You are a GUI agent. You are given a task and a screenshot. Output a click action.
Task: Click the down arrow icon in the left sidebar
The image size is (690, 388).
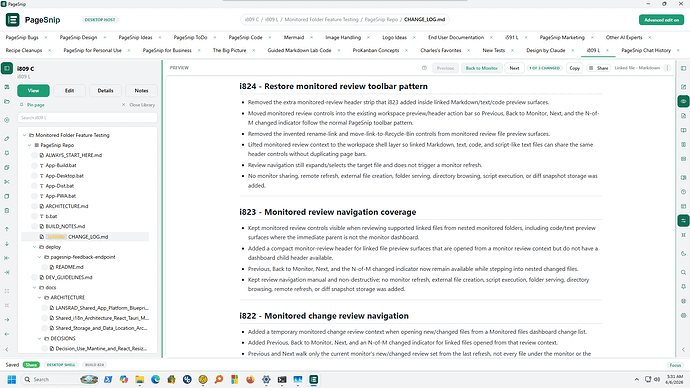point(7,244)
